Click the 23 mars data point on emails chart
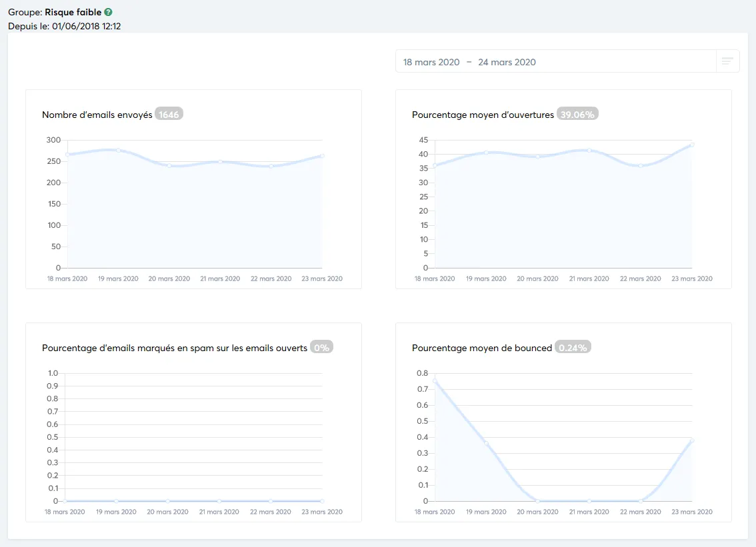 (x=322, y=156)
